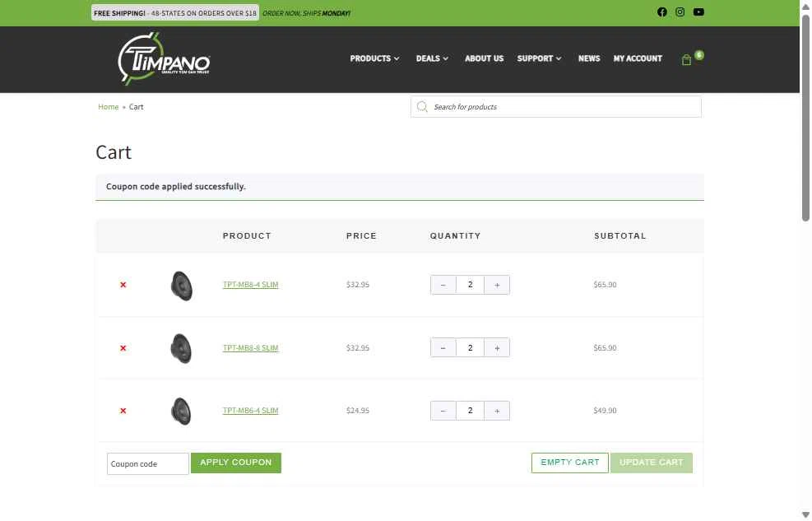Increase quantity of TPT-MB8-4 SLIM
Screen dimensions: 812x521
[x=497, y=285]
